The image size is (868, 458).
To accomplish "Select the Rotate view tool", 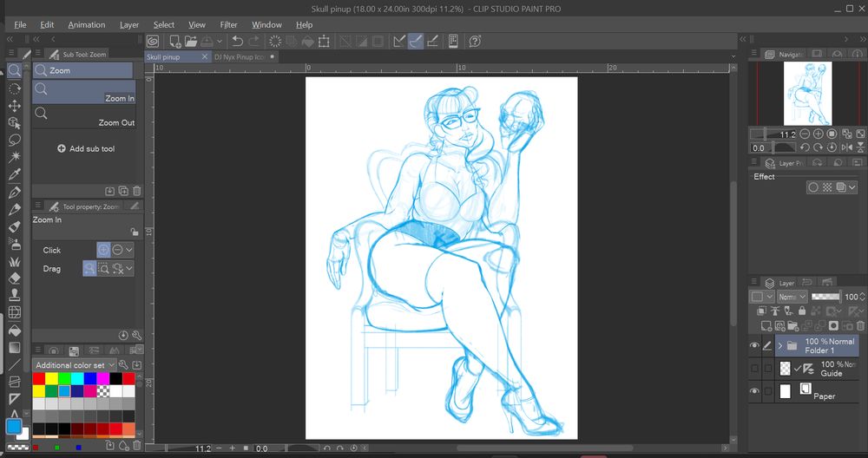I will 15,88.
